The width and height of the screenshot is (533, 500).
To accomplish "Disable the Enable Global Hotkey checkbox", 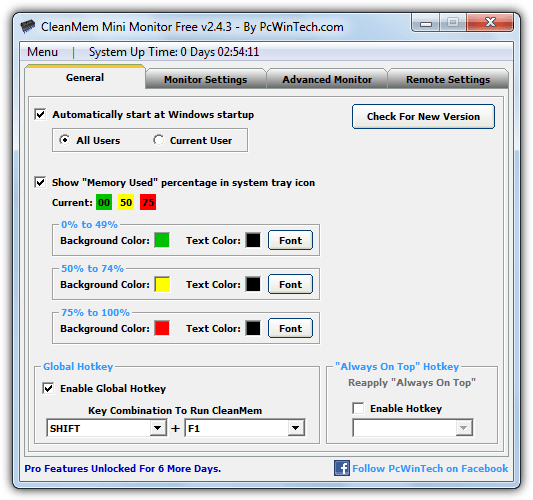I will pos(48,388).
